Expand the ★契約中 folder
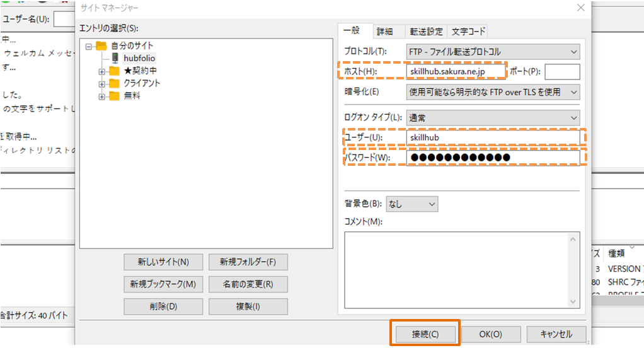 tap(101, 71)
